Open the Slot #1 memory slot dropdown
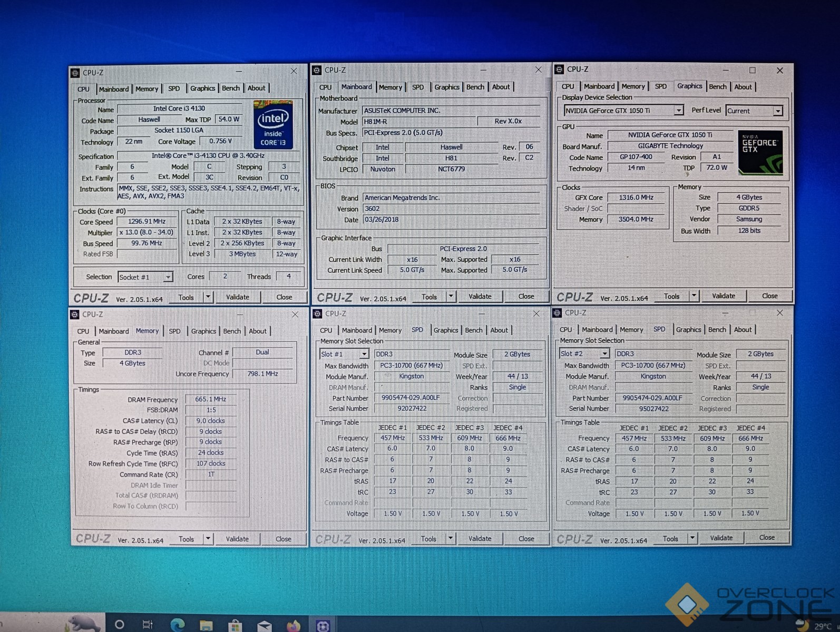 364,354
